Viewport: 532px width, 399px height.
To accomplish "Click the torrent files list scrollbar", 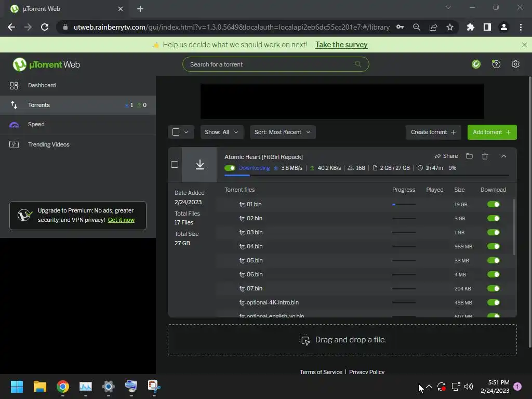I will [x=514, y=227].
